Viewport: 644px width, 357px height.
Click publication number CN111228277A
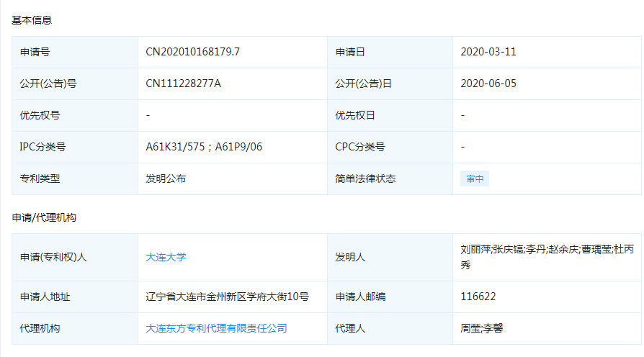point(183,83)
